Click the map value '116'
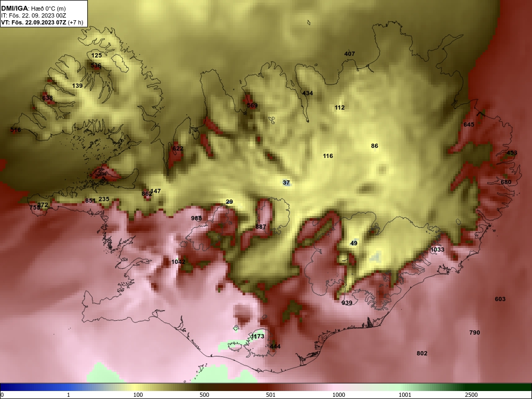 (x=328, y=156)
